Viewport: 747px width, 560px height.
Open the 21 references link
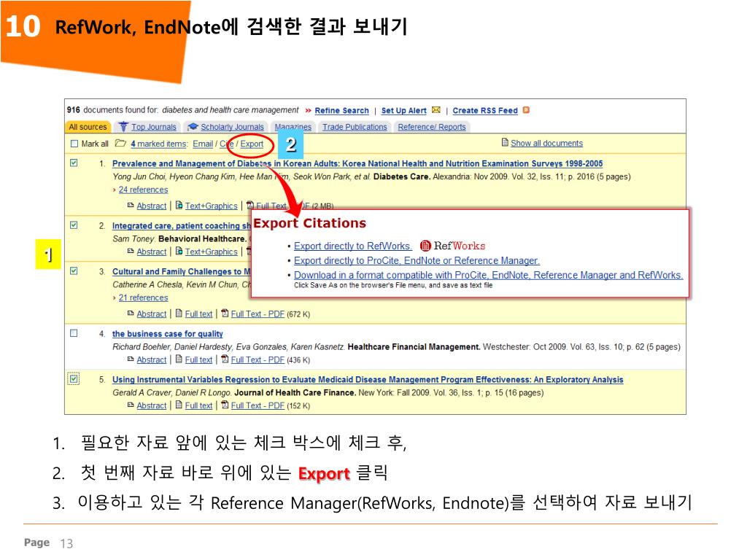[143, 297]
